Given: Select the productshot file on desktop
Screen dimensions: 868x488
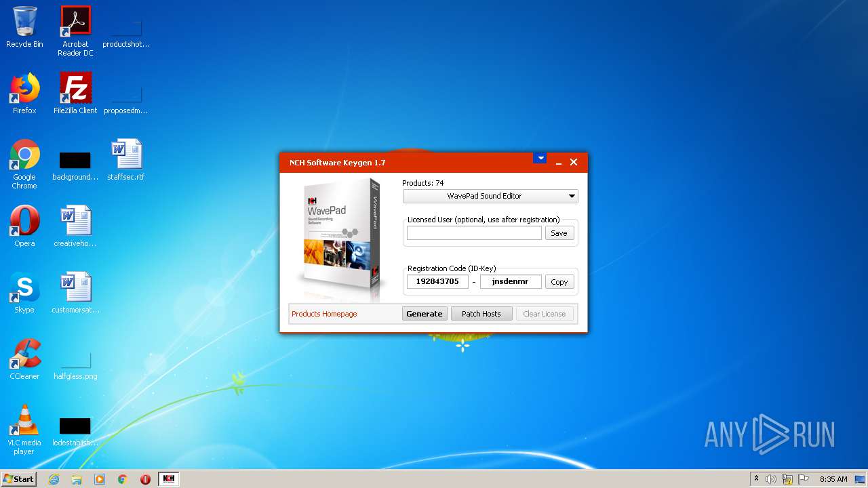Looking at the screenshot, I should click(126, 32).
